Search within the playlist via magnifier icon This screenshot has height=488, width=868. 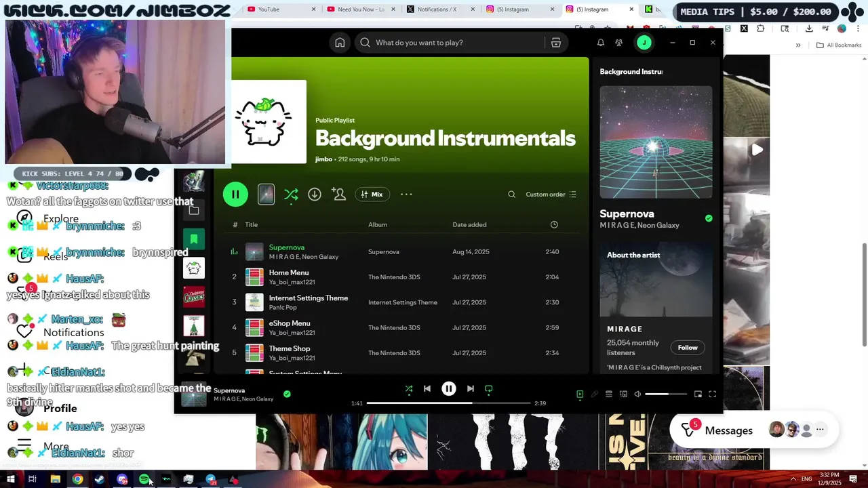click(x=512, y=195)
